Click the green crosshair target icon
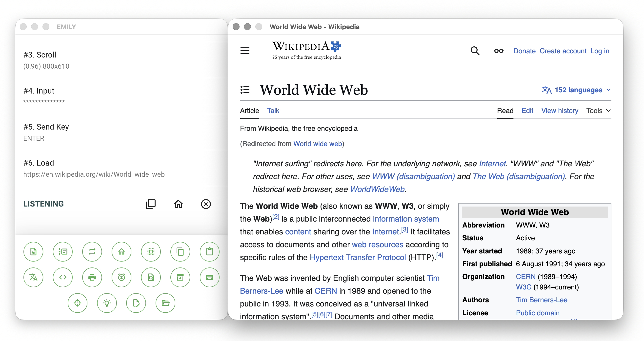Image resolution: width=644 pixels, height=341 pixels. click(x=78, y=303)
